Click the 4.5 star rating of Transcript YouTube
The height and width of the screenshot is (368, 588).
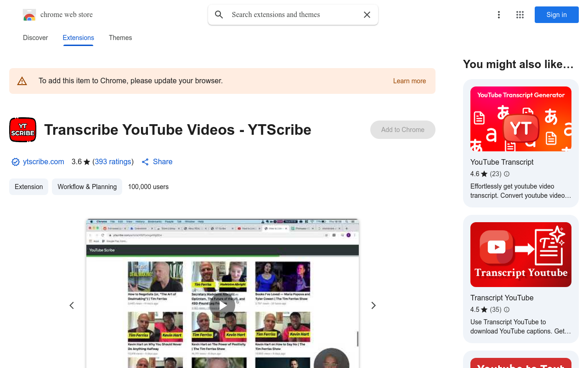[x=479, y=310]
